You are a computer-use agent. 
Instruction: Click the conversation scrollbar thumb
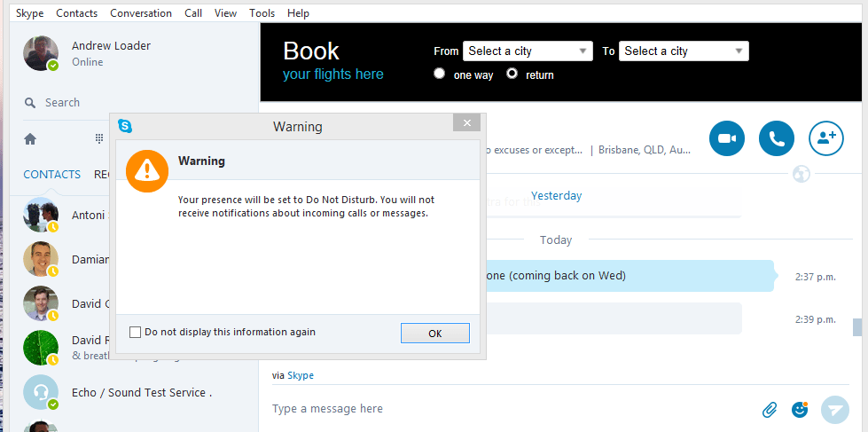click(x=857, y=326)
